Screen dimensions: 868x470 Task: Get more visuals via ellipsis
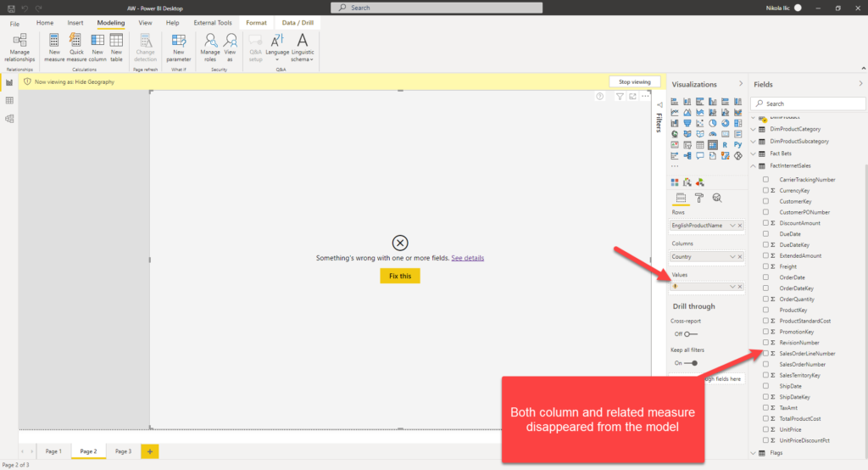coord(675,166)
